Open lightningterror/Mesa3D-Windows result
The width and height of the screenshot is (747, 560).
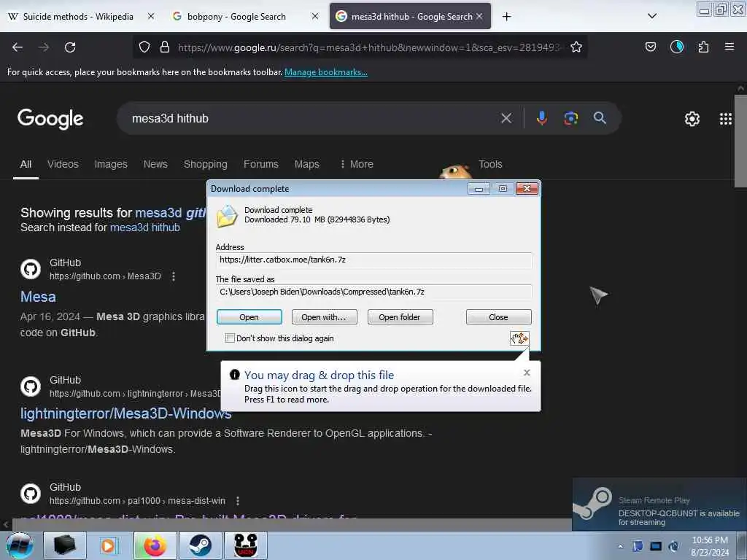125,413
